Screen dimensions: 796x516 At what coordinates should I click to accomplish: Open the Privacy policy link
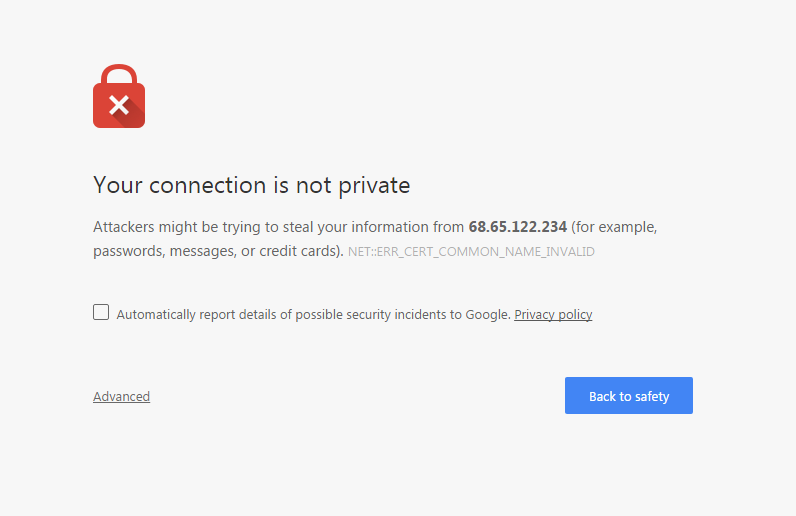(553, 315)
